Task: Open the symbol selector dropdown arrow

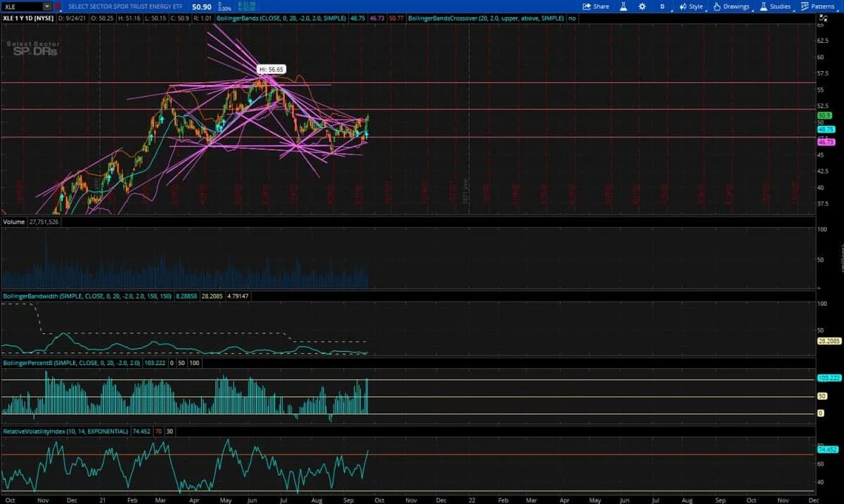Action: pos(48,6)
